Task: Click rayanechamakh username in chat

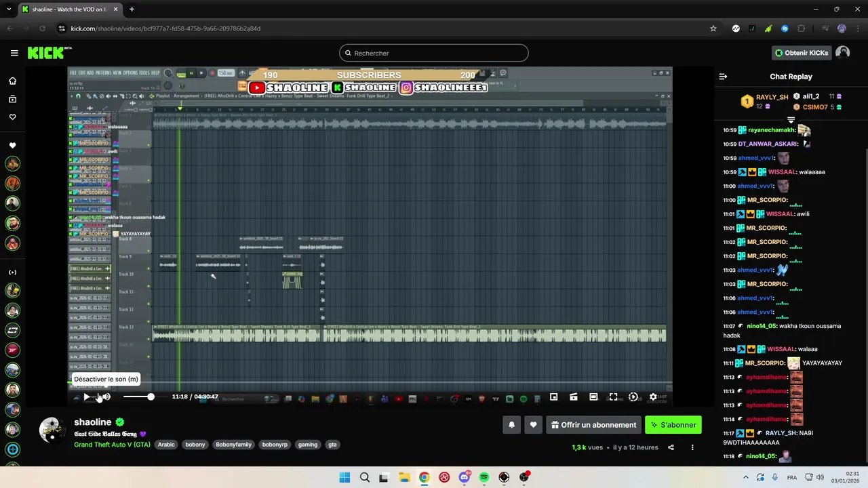Action: (771, 130)
